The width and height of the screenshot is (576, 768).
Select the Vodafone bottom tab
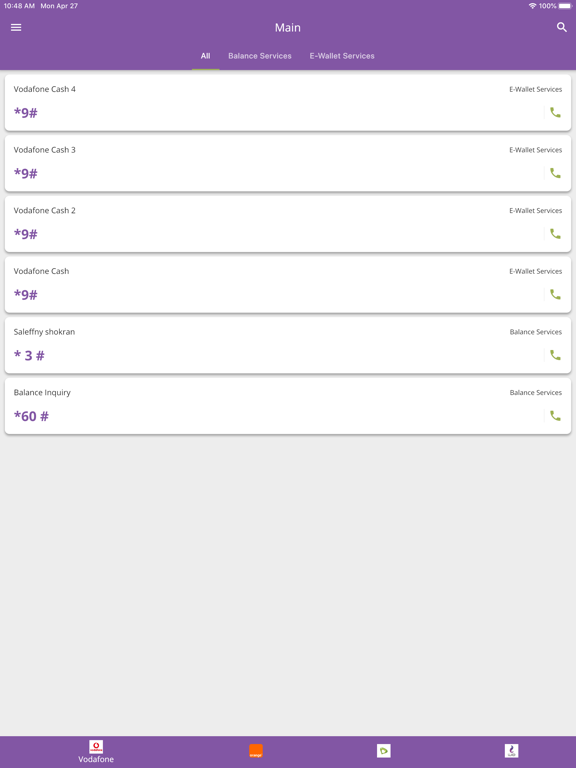click(x=96, y=752)
